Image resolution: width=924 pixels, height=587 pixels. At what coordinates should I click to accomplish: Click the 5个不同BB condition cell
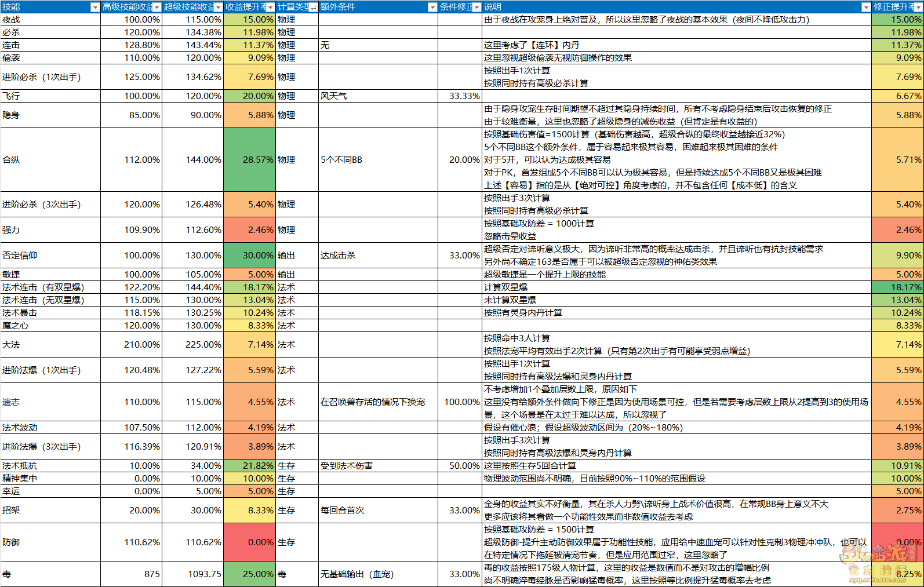pyautogui.click(x=378, y=160)
